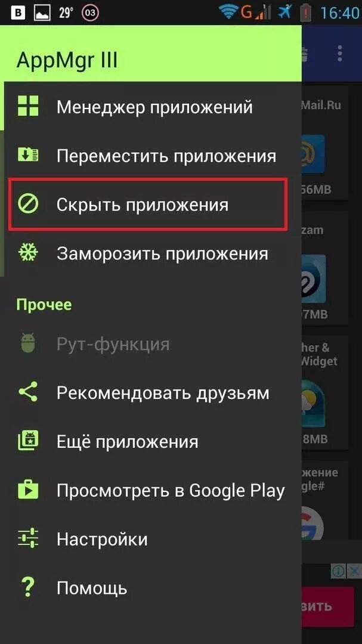The height and width of the screenshot is (644, 362).
Task: Tap the Менеджер приложений grid icon
Action: point(28,106)
